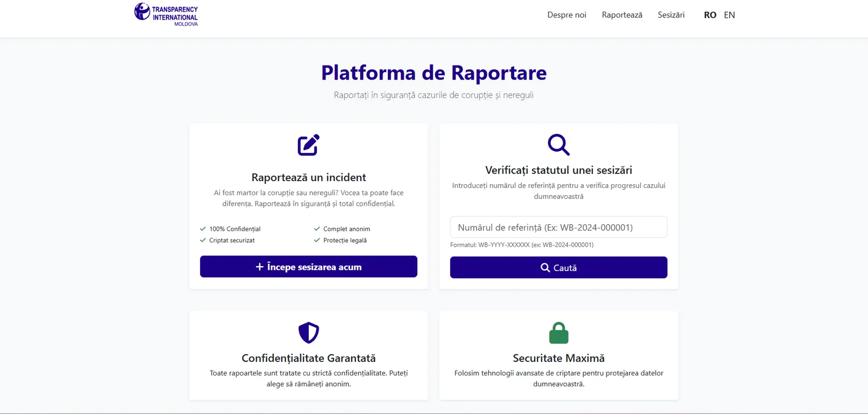Select the Verificați statutul unei sesizări title
Image resolution: width=868 pixels, height=414 pixels.
point(559,170)
